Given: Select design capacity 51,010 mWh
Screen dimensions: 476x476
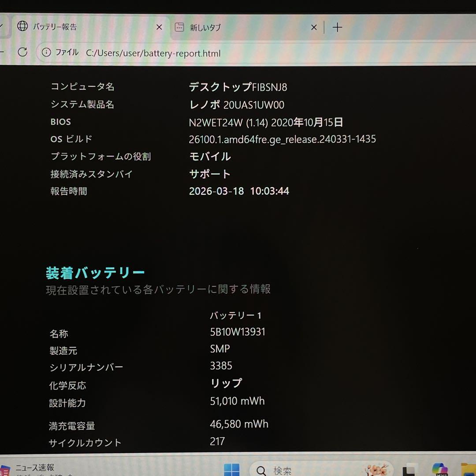Looking at the screenshot, I should pos(238,401).
